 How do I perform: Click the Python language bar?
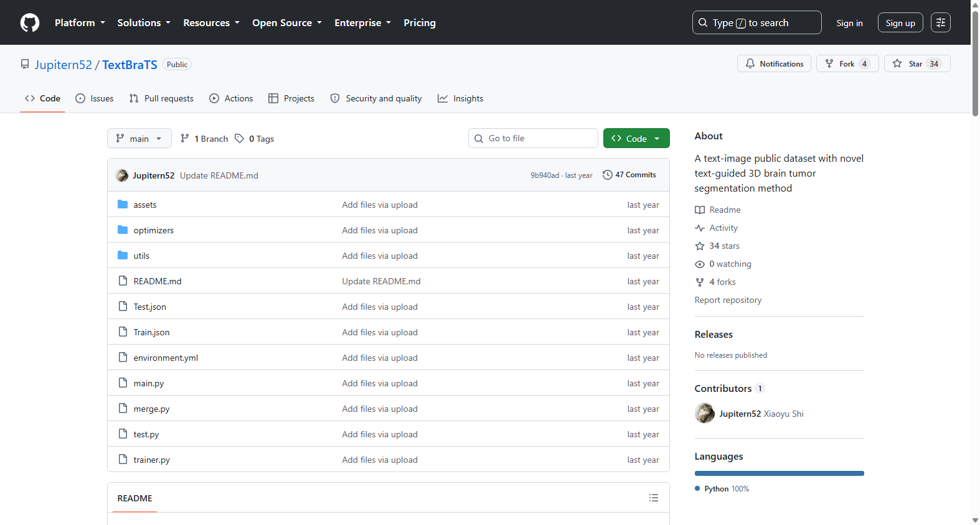pyautogui.click(x=780, y=473)
